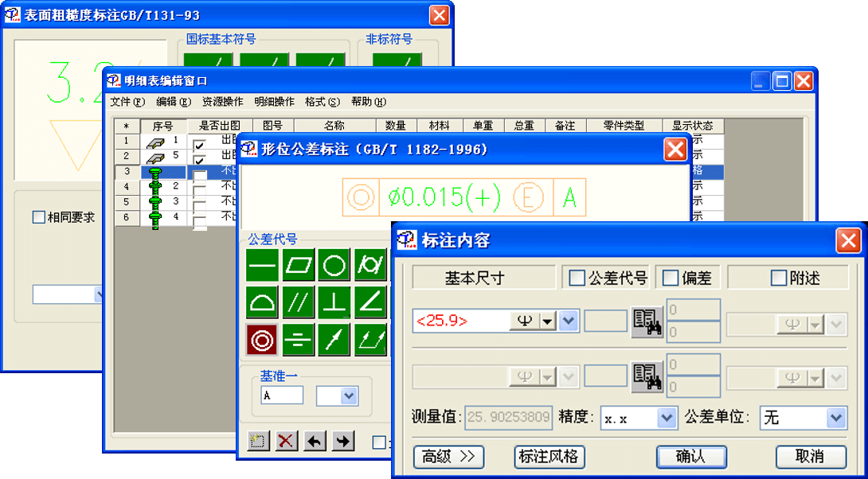The width and height of the screenshot is (868, 479).
Task: Enable the 附述 checkbox
Action: pos(779,278)
